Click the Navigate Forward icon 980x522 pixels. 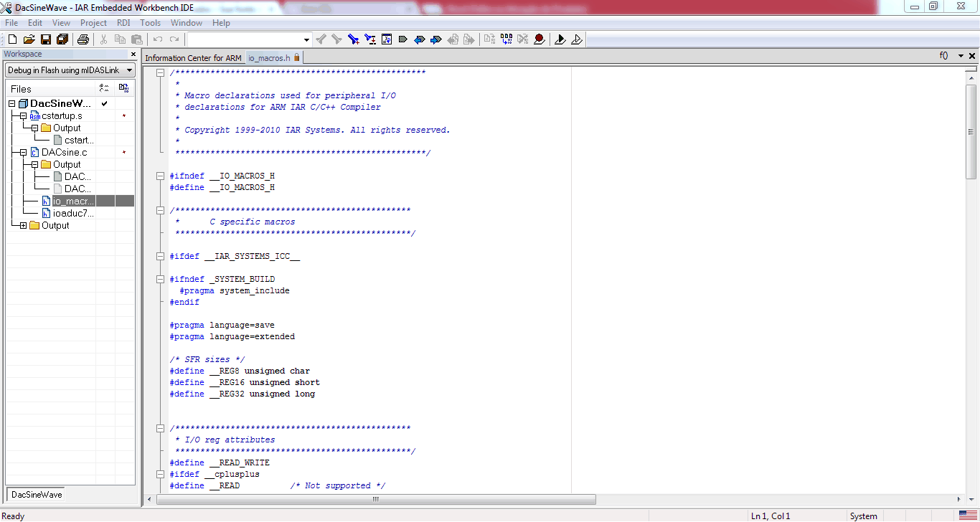pyautogui.click(x=468, y=39)
